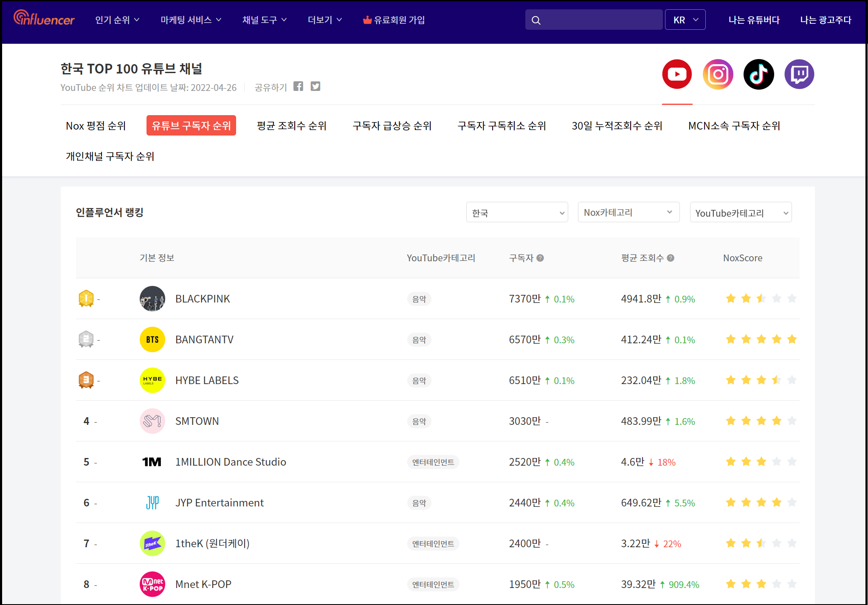Click the 유료회원 가입 link

pos(394,20)
